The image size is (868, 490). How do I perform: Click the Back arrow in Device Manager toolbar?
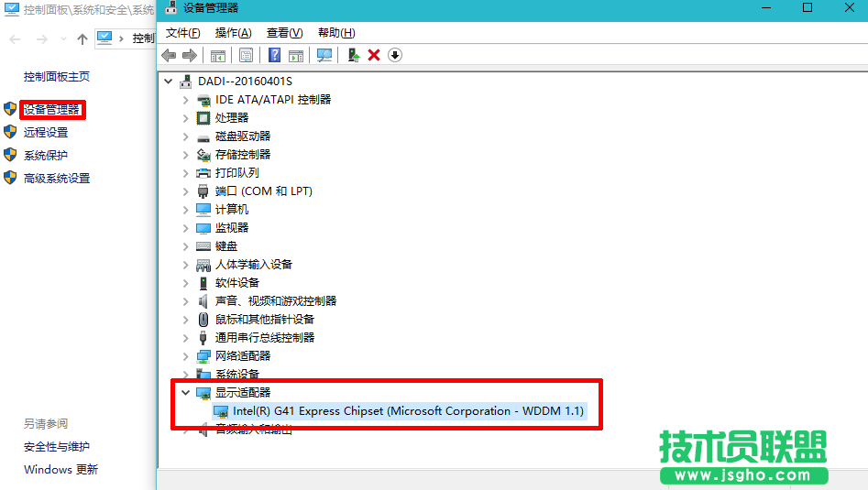[169, 55]
